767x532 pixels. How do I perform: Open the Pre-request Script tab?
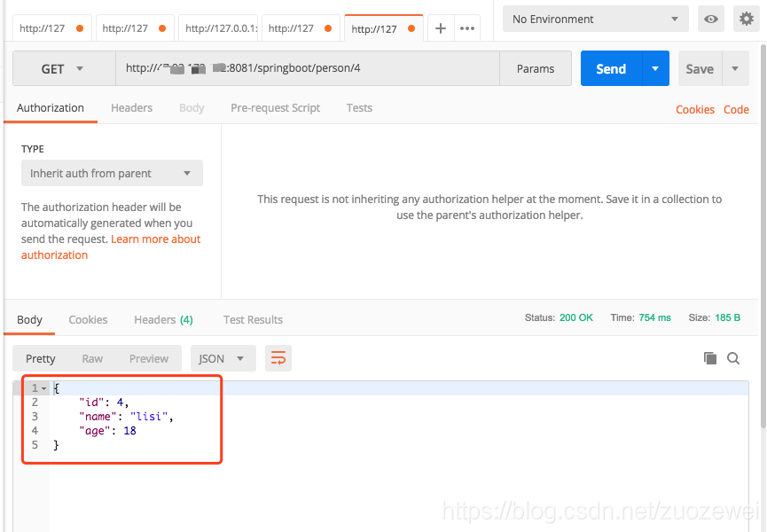tap(276, 107)
